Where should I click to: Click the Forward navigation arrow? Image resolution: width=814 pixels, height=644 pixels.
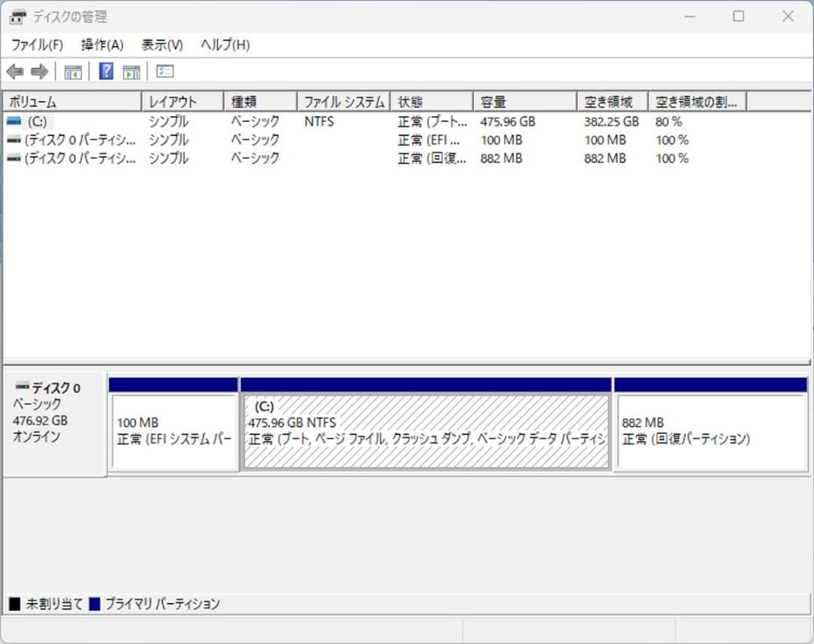pyautogui.click(x=38, y=71)
